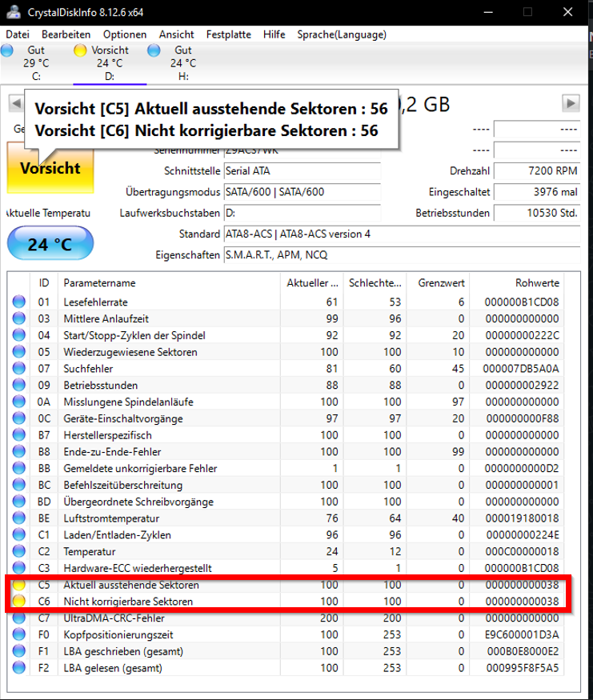Click the blue status icon for H: drive

coord(154,50)
